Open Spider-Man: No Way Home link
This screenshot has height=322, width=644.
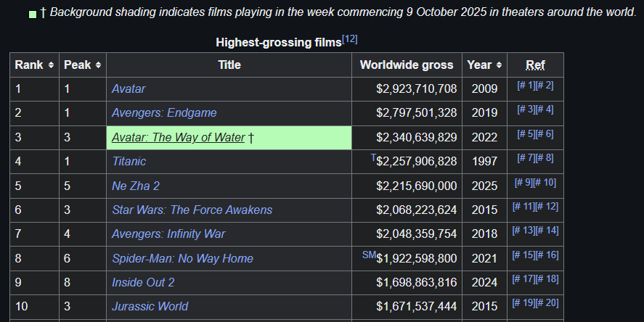tap(182, 259)
